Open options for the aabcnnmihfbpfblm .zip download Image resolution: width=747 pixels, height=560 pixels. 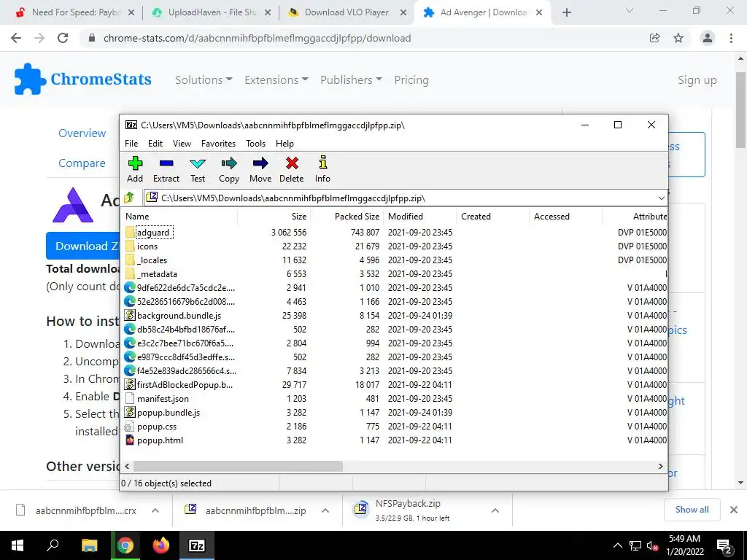click(325, 510)
